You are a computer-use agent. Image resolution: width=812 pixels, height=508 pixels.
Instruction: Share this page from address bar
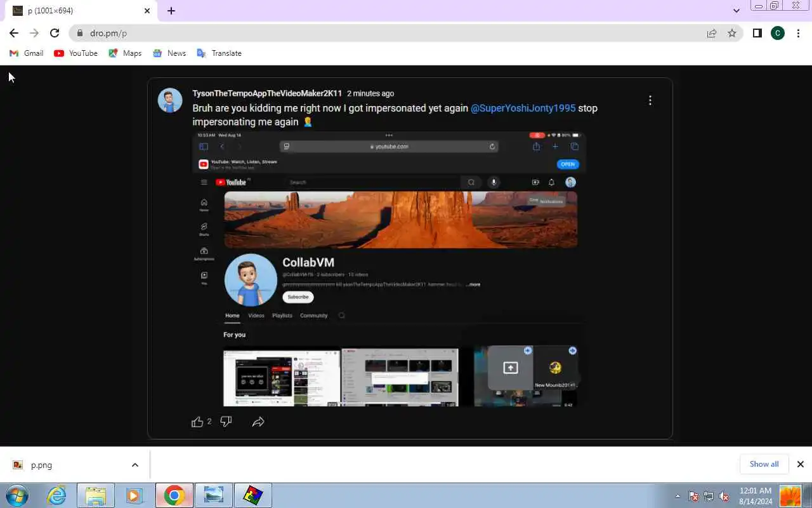pyautogui.click(x=712, y=33)
